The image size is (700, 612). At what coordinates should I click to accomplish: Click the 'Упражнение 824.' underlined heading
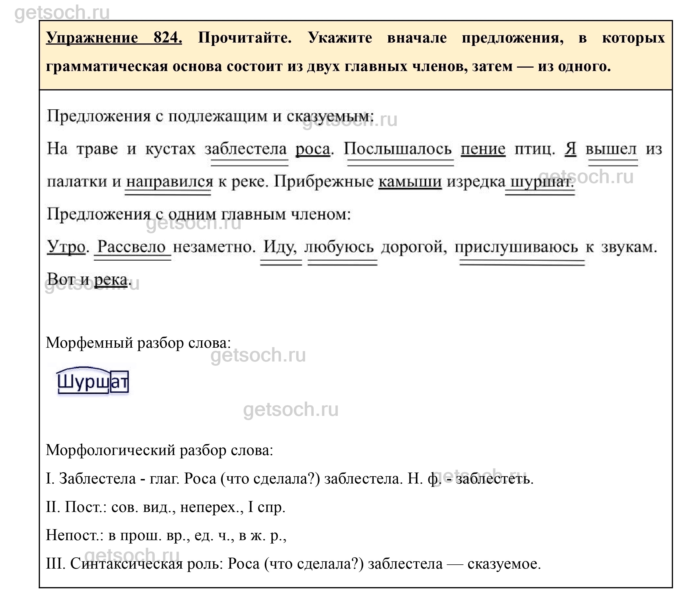(114, 37)
